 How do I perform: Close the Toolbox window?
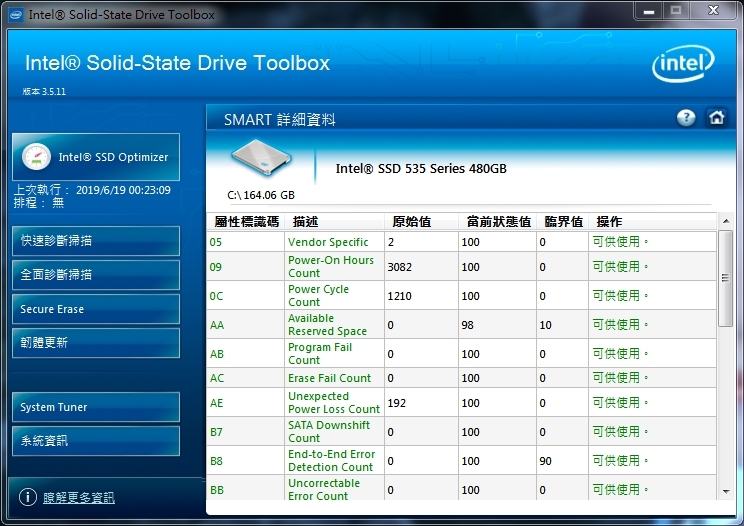(x=713, y=10)
